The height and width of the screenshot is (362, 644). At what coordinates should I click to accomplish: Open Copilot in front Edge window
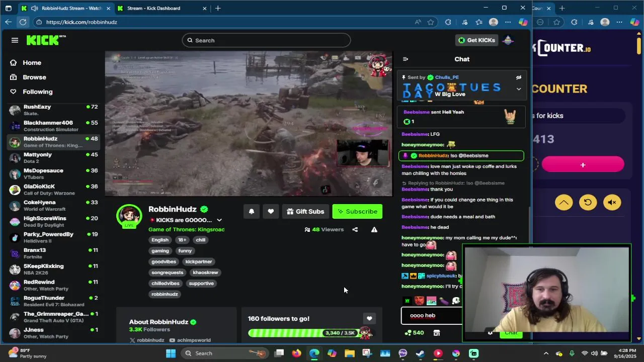523,22
